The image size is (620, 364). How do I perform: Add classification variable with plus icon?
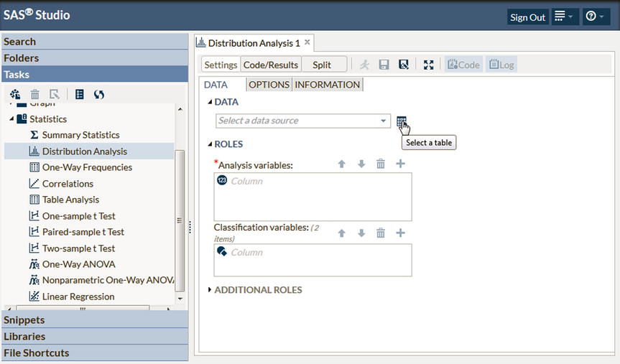[400, 233]
